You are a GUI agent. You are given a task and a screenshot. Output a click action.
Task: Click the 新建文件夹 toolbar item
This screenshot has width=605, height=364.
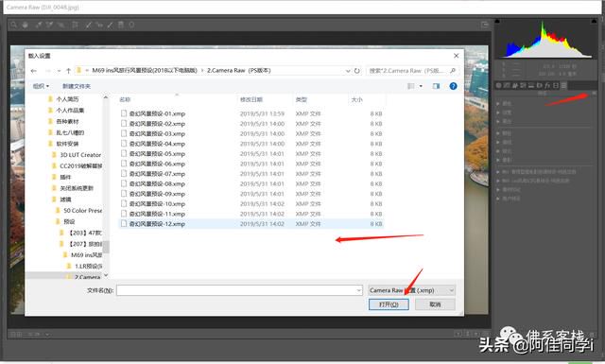point(77,86)
